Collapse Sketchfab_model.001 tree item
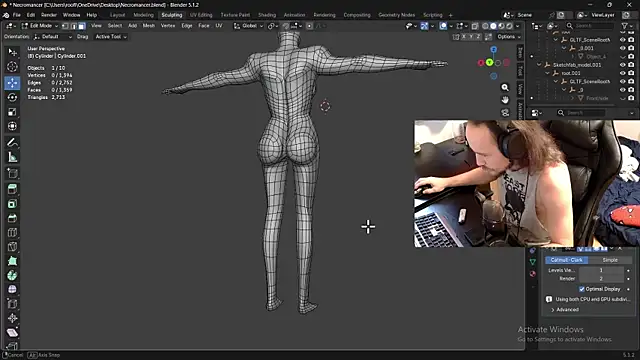The width and height of the screenshot is (640, 360). tap(539, 65)
